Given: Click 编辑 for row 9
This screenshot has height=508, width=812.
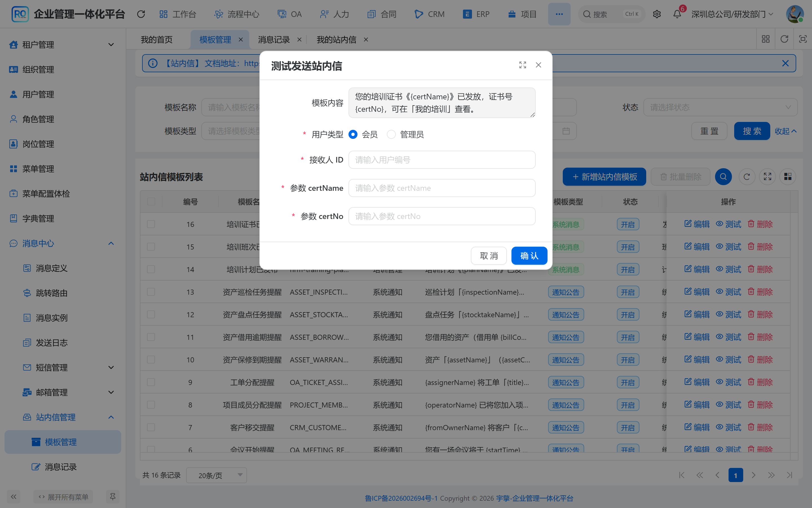Looking at the screenshot, I should coord(697,382).
